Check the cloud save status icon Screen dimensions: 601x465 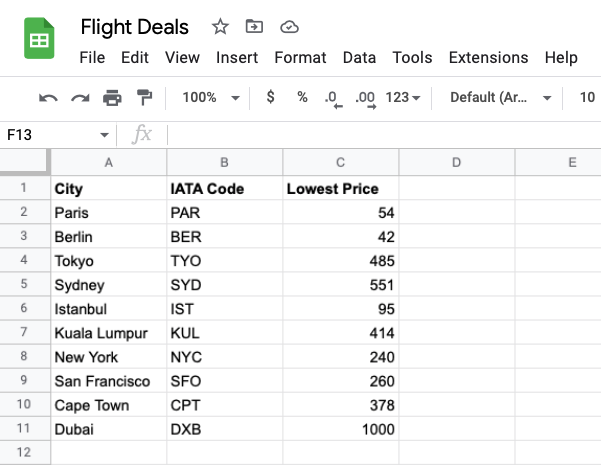pyautogui.click(x=289, y=27)
